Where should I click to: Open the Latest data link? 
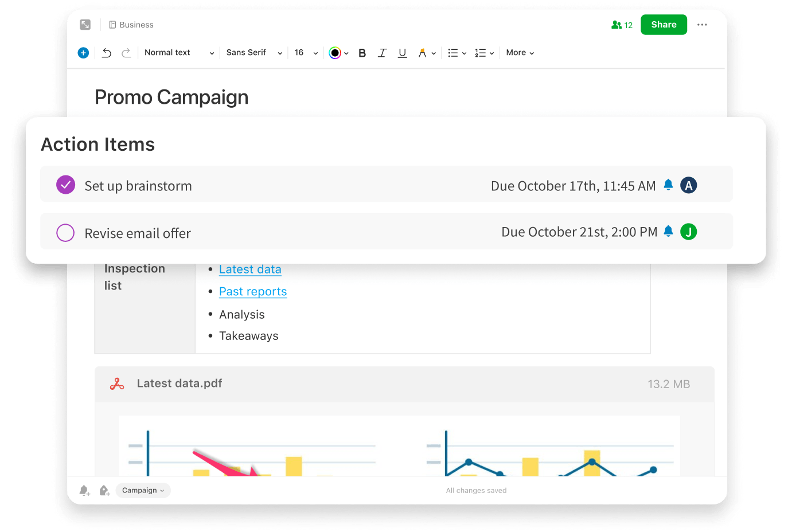pos(250,269)
